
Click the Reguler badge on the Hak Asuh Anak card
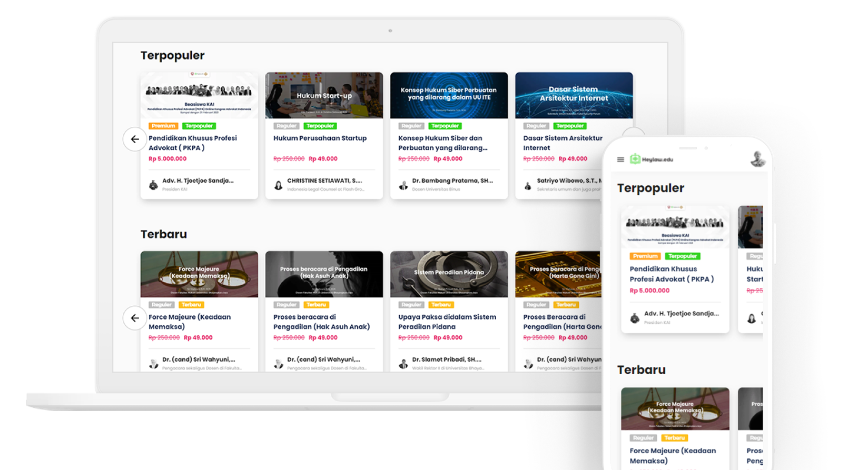(287, 305)
